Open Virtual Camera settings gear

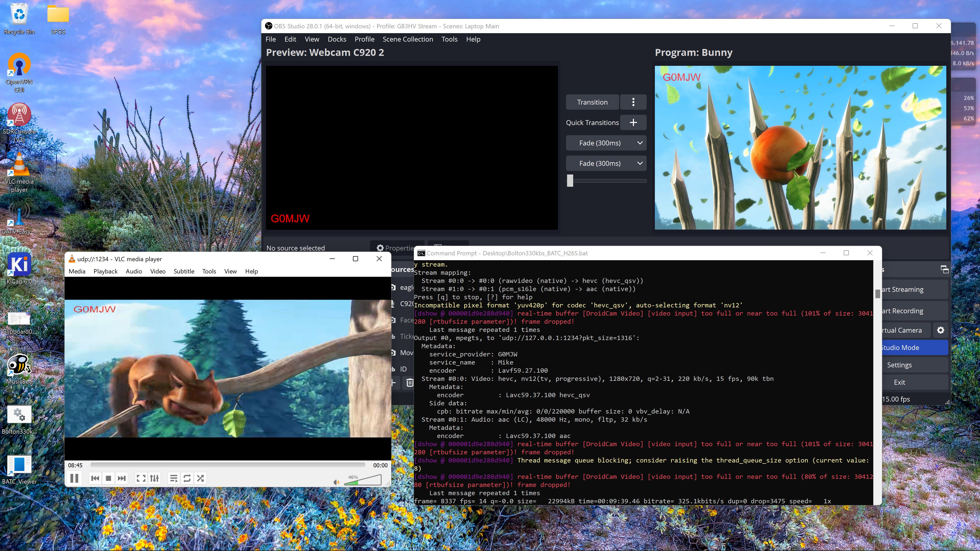pyautogui.click(x=940, y=330)
